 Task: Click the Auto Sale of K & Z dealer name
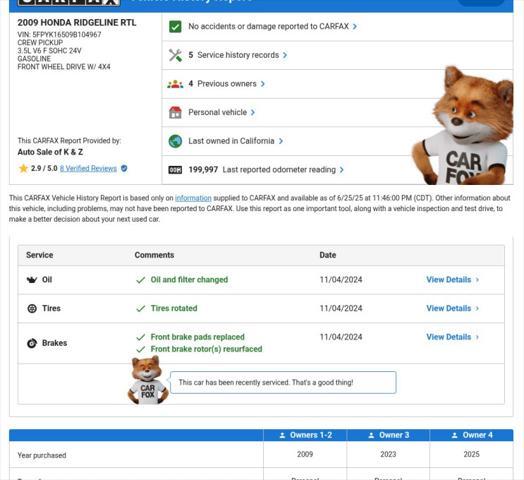click(x=50, y=152)
